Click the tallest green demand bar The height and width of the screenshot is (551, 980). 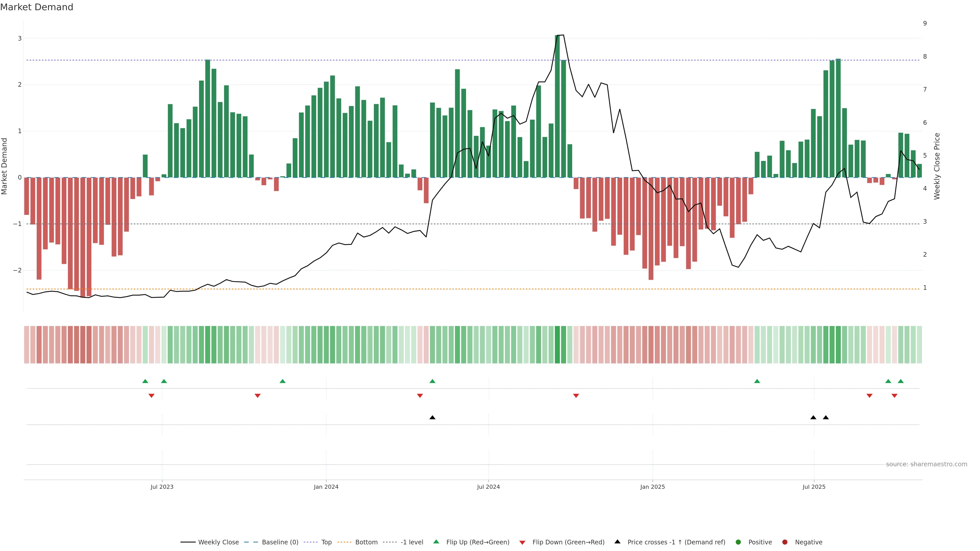tap(557, 106)
